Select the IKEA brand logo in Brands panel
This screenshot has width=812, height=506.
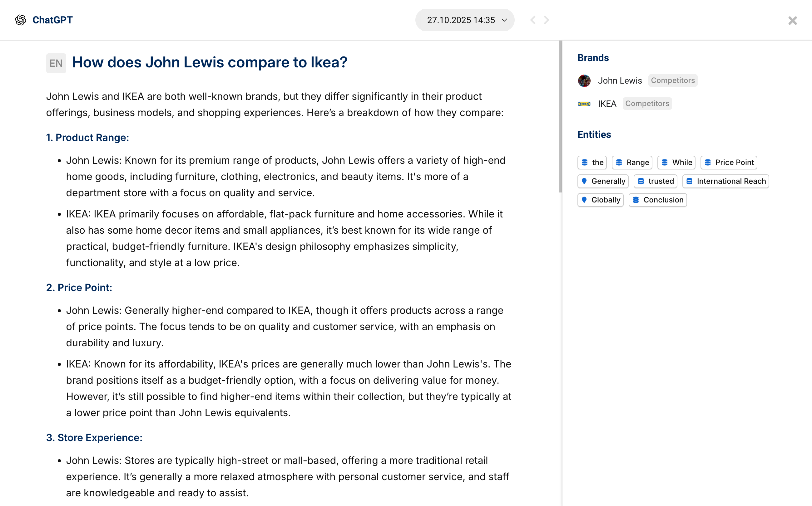tap(584, 104)
